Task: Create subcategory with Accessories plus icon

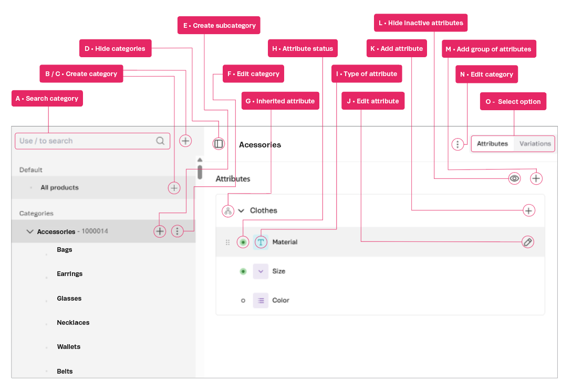Action: 160,231
